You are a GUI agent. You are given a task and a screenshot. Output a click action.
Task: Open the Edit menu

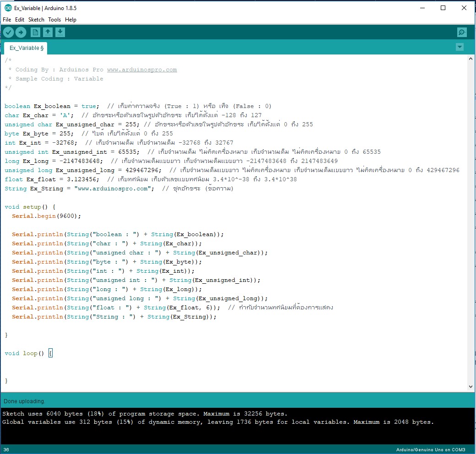pyautogui.click(x=20, y=20)
